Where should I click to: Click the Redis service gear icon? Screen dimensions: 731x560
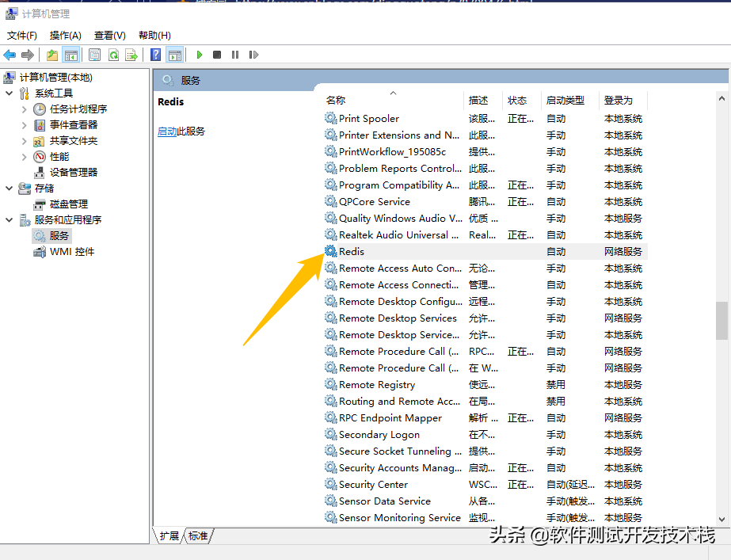point(330,251)
